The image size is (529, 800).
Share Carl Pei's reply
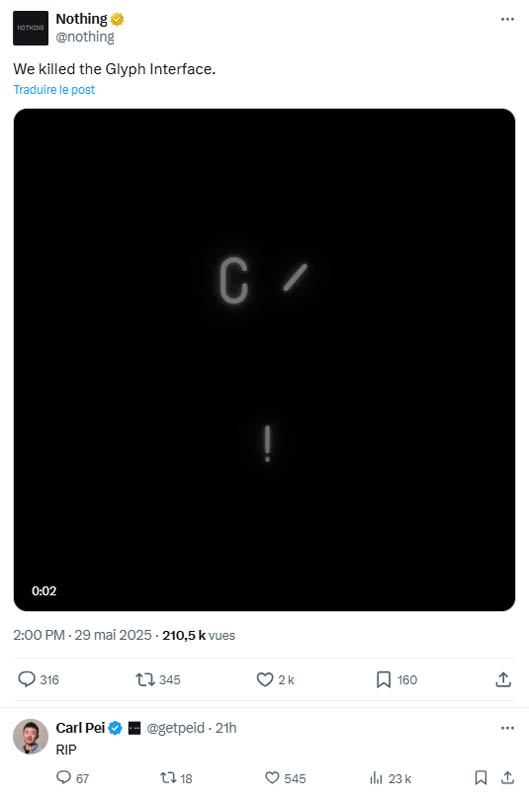507,778
